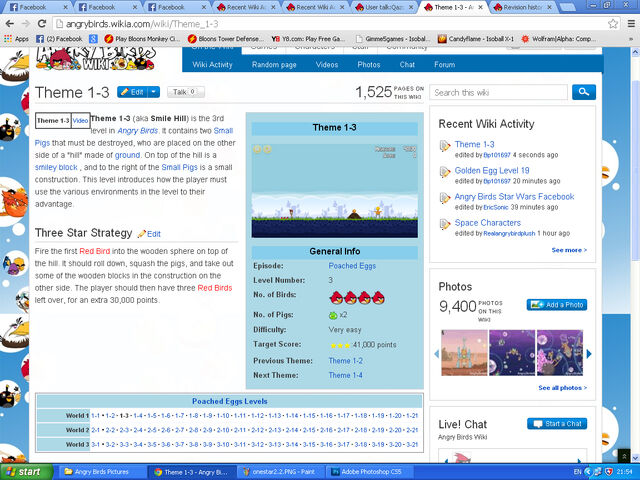Open Forum menu item

click(x=444, y=64)
